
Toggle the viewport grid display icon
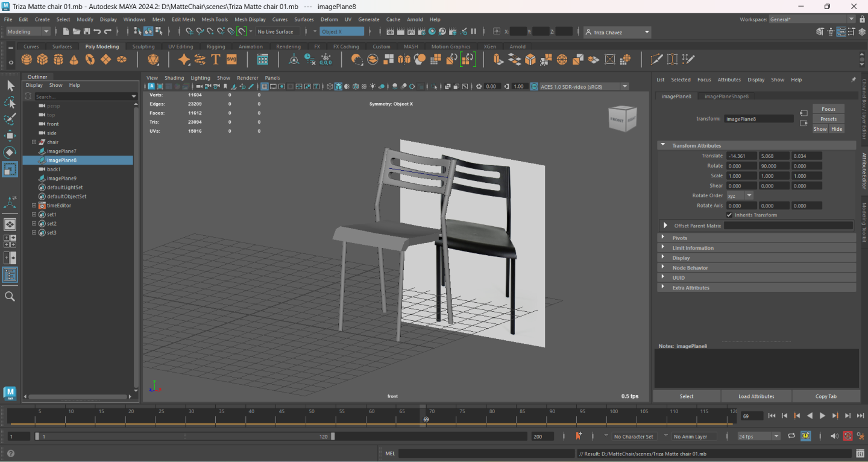click(265, 86)
